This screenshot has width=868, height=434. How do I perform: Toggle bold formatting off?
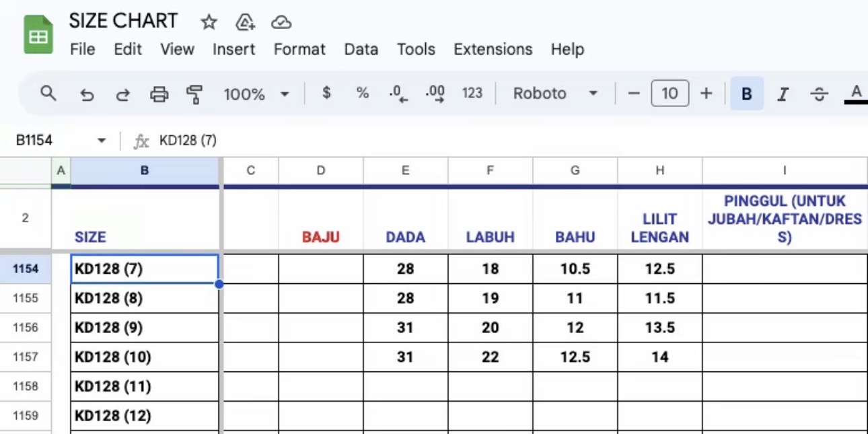(x=746, y=94)
